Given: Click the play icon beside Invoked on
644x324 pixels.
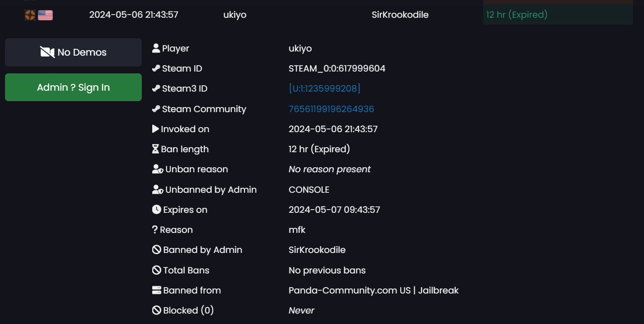Looking at the screenshot, I should [155, 129].
